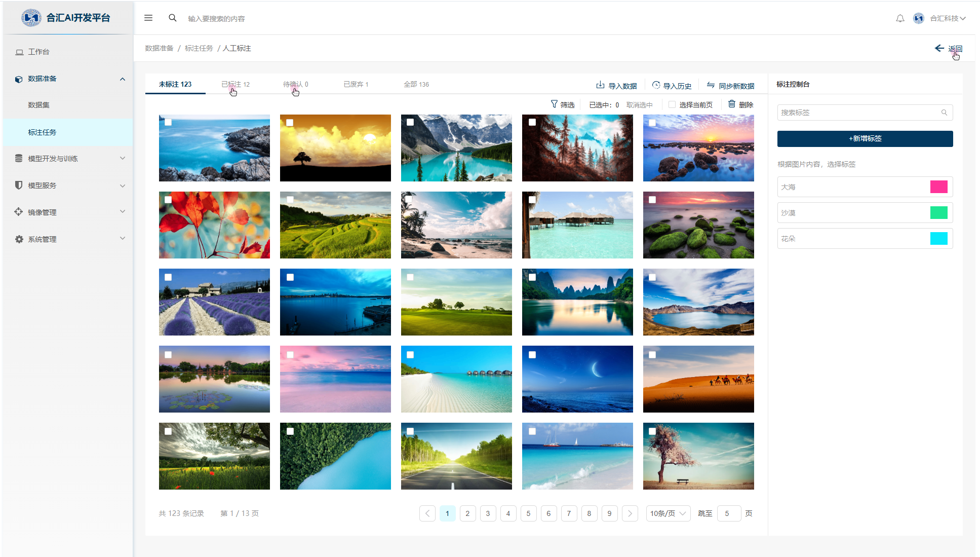Open the 10 items per page dropdown
Image resolution: width=980 pixels, height=557 pixels.
668,513
